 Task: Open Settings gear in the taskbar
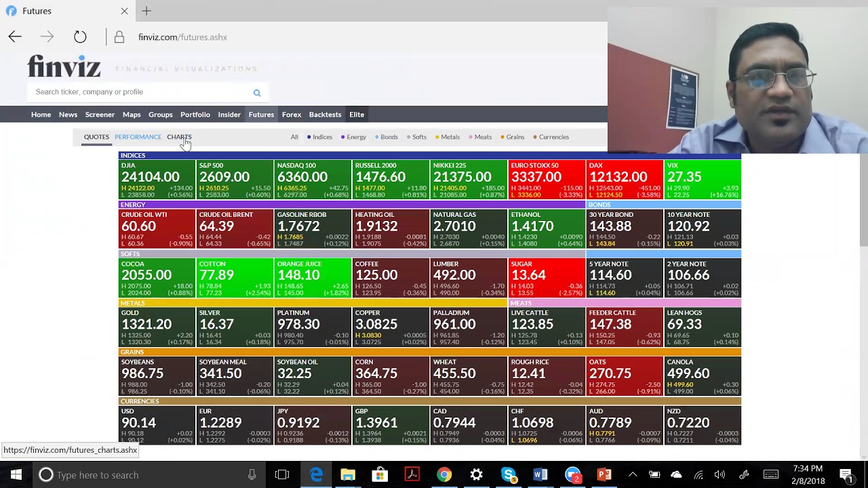[476, 474]
